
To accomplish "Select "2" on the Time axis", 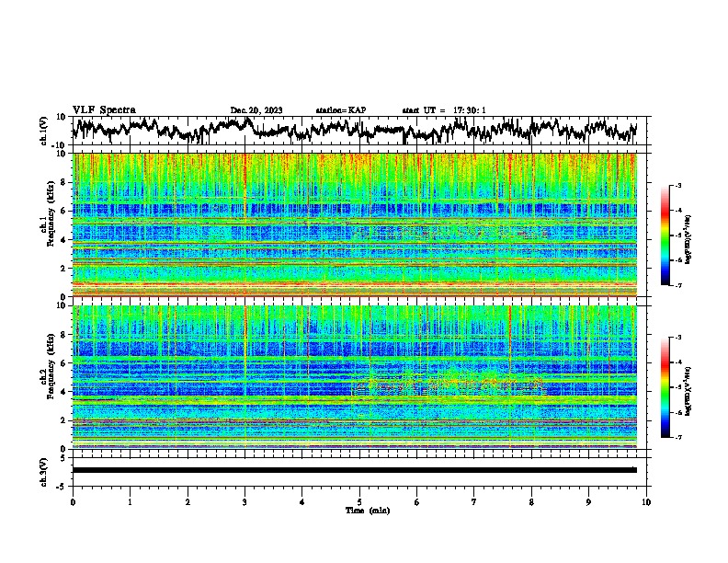I will (x=188, y=502).
